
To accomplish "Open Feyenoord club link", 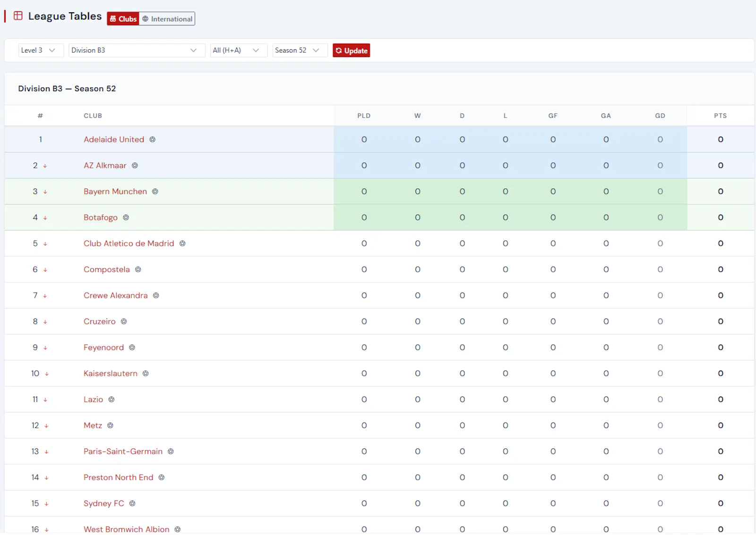I will tap(104, 347).
